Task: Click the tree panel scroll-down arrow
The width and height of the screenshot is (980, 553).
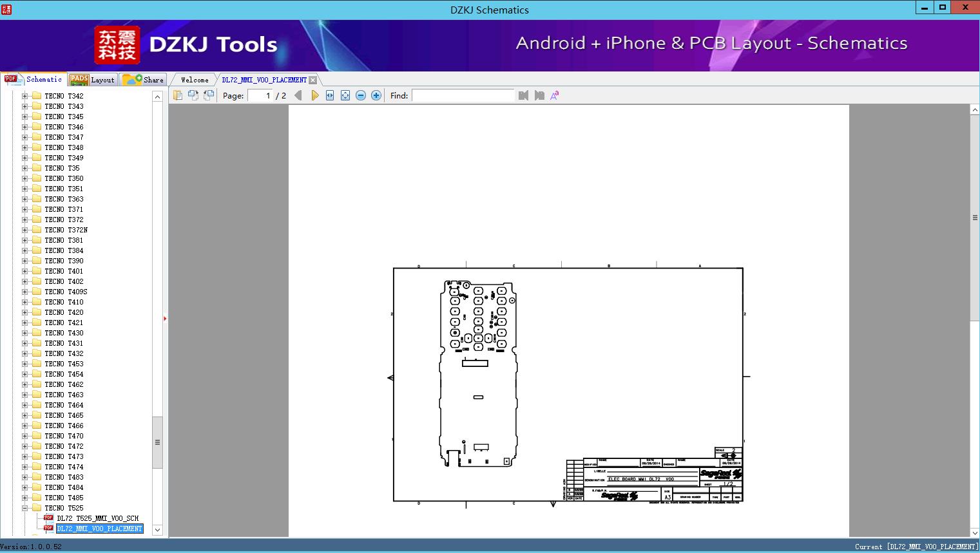Action: point(157,530)
